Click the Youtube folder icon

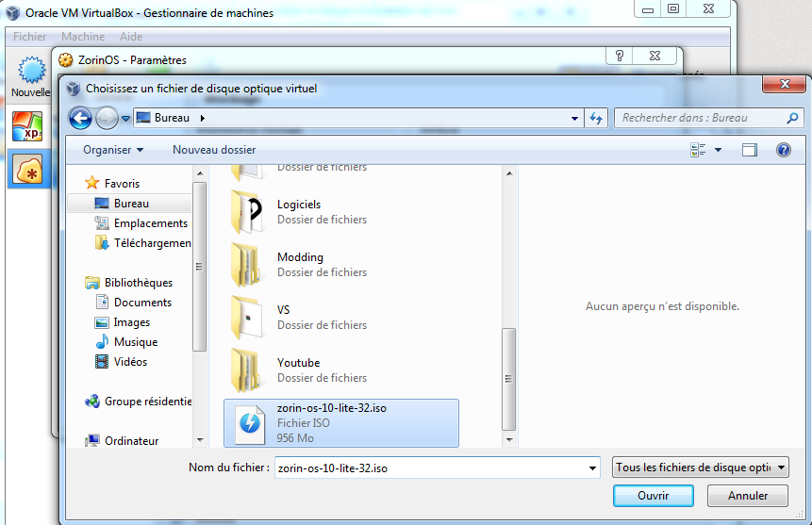(x=247, y=370)
